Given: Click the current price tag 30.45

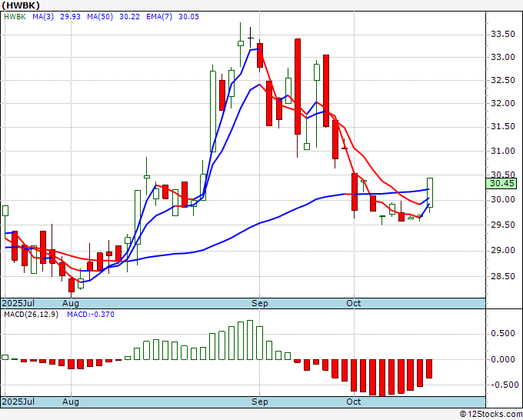Looking at the screenshot, I should coord(501,183).
